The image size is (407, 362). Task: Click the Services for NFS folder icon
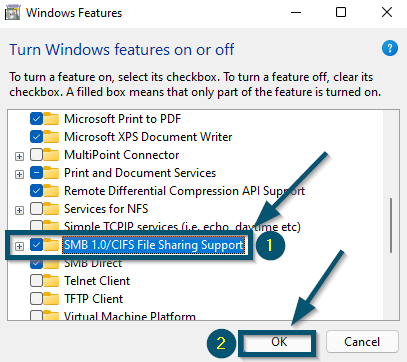point(51,209)
